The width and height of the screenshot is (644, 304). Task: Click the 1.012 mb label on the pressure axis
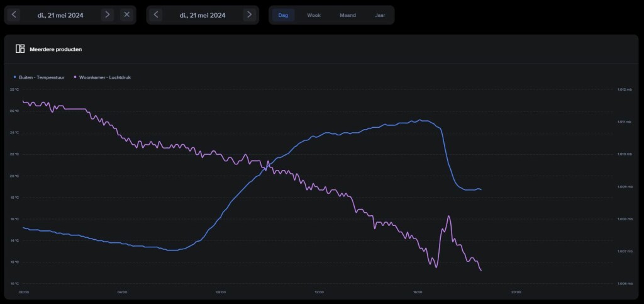624,89
